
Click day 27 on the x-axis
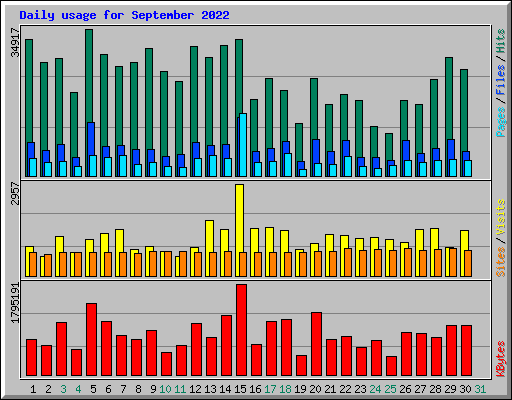(x=420, y=389)
